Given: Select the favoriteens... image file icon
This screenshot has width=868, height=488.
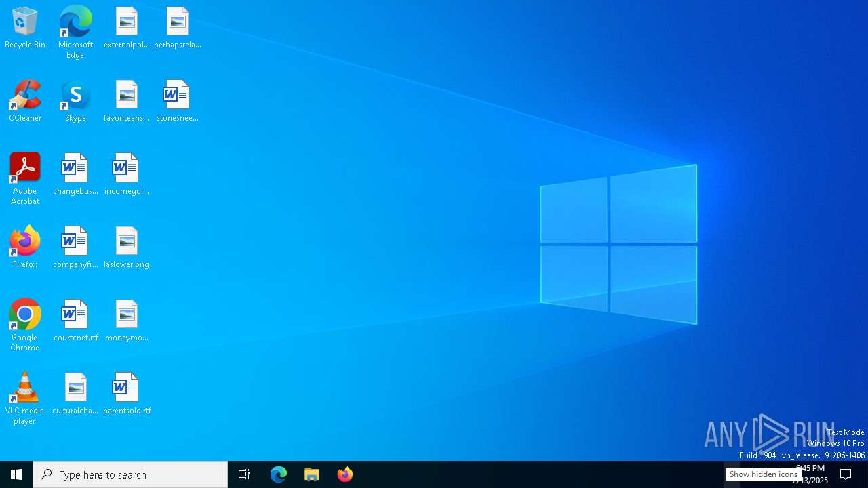Looking at the screenshot, I should (127, 102).
